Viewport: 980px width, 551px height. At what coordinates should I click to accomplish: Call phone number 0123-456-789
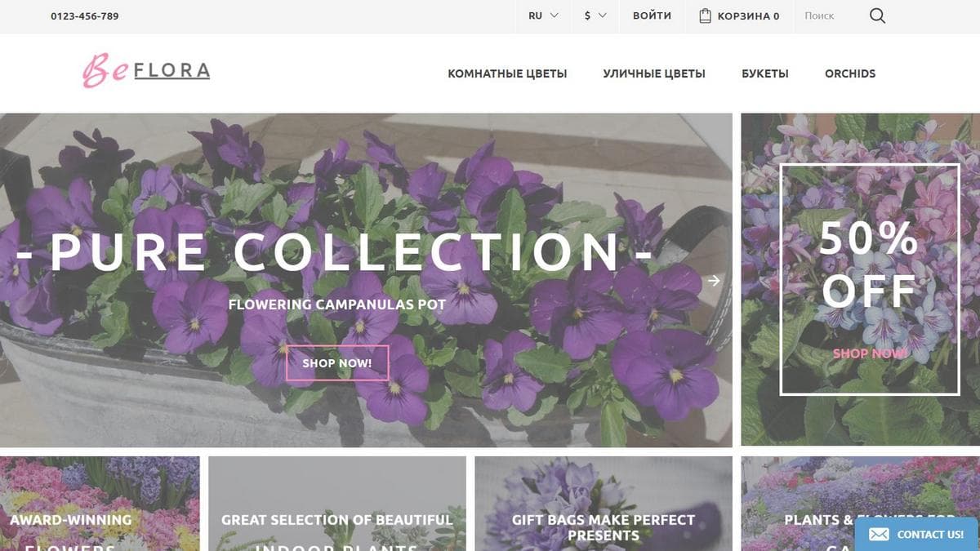[84, 16]
